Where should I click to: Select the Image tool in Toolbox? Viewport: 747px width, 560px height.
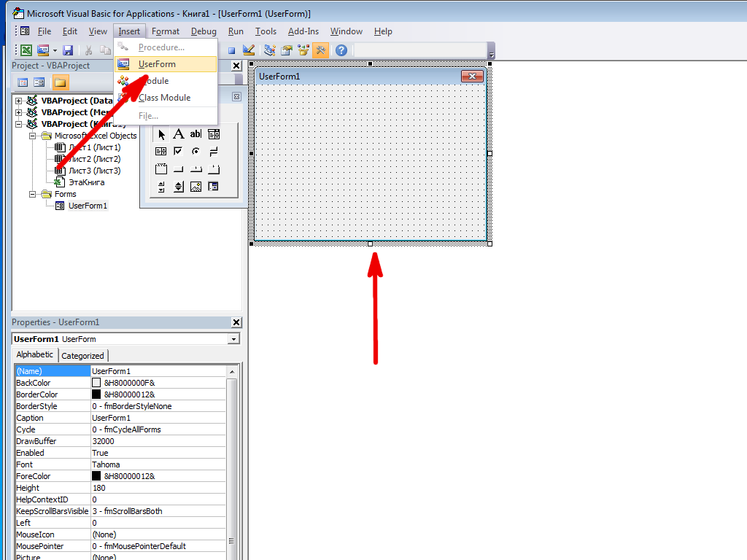(x=196, y=187)
